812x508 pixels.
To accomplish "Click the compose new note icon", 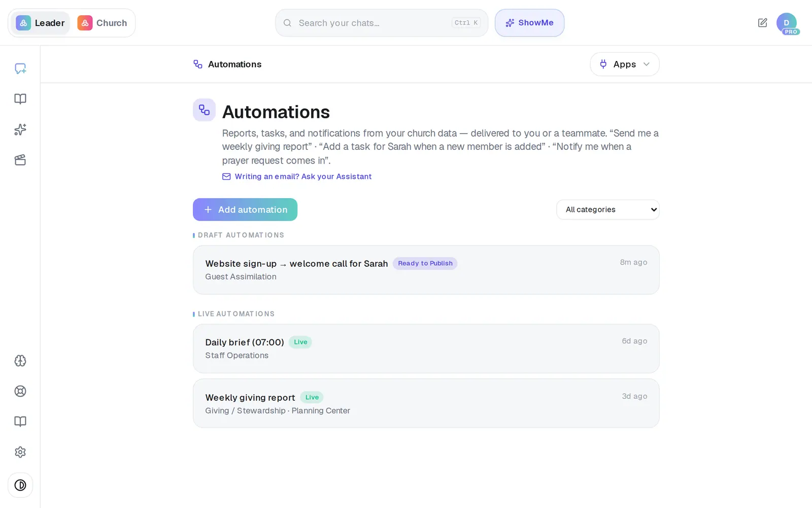I will (762, 23).
